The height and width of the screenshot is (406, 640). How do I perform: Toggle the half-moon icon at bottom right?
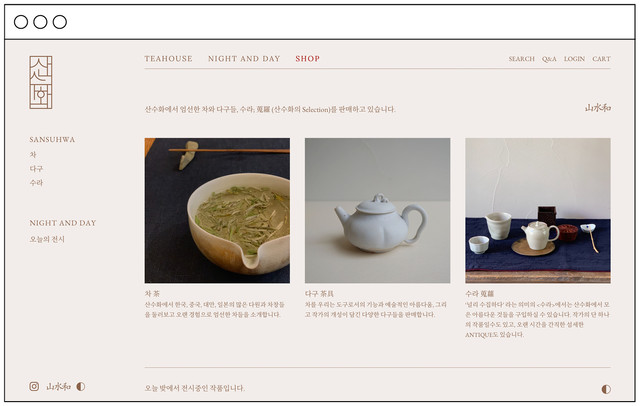606,389
